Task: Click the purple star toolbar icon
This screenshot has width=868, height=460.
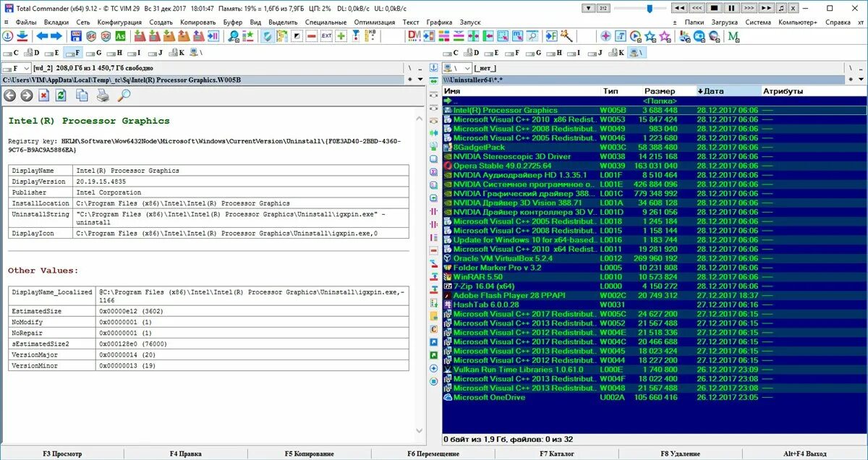Action: pos(665,36)
